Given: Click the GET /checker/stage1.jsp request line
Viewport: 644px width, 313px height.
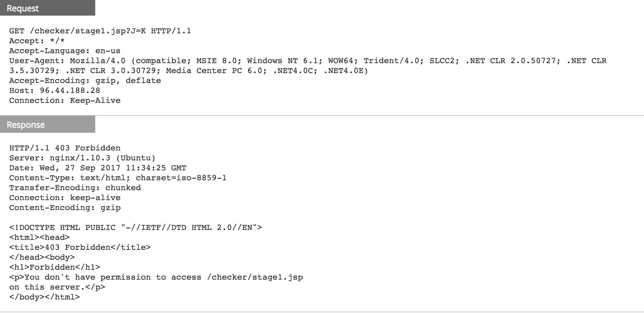Looking at the screenshot, I should [x=100, y=31].
